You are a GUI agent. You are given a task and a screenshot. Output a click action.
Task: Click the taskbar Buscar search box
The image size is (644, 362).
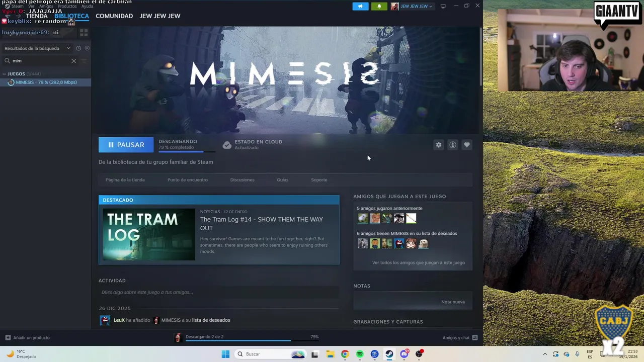click(x=270, y=354)
